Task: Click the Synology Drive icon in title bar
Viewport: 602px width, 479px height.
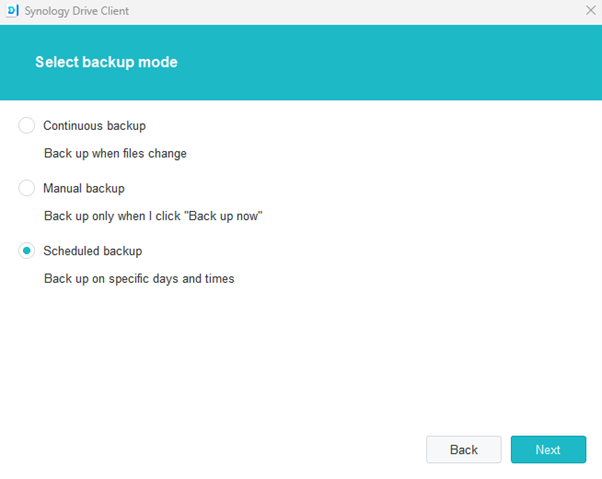Action: 13,11
